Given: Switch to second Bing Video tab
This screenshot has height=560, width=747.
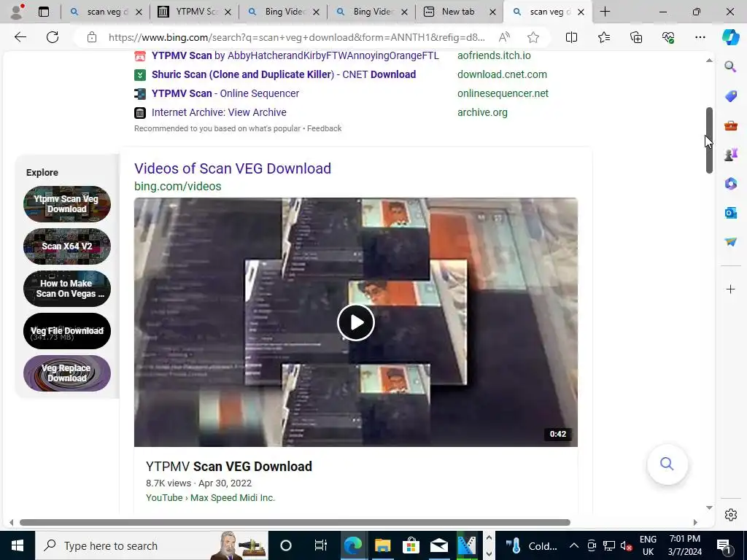Looking at the screenshot, I should pyautogui.click(x=371, y=12).
